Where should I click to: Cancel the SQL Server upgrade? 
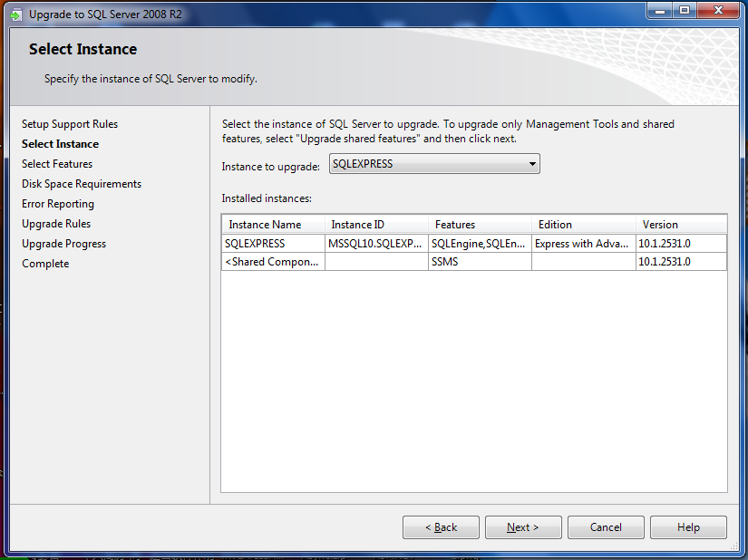click(606, 527)
